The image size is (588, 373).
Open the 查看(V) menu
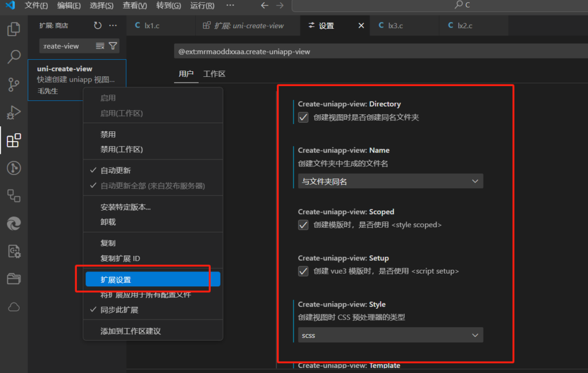coord(134,6)
